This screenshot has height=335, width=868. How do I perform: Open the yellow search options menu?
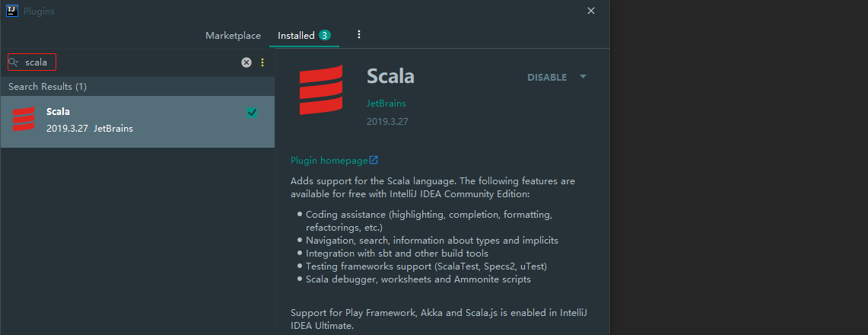click(x=262, y=62)
